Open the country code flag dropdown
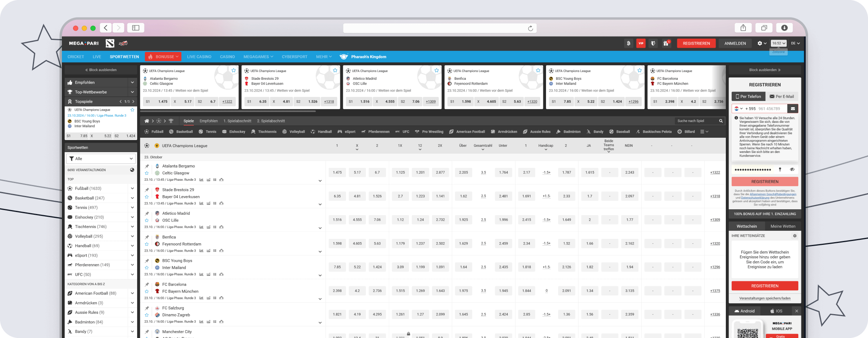Image resolution: width=868 pixels, height=338 pixels. click(x=738, y=109)
